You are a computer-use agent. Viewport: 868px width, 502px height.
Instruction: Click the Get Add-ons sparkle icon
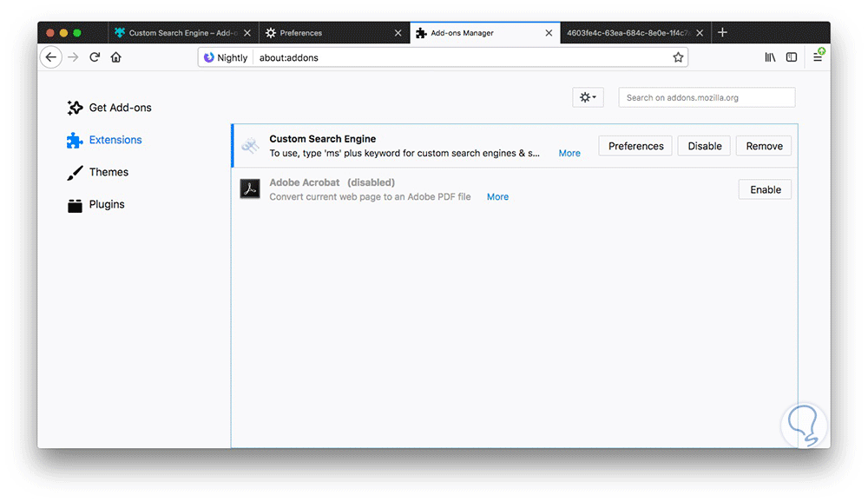(75, 108)
